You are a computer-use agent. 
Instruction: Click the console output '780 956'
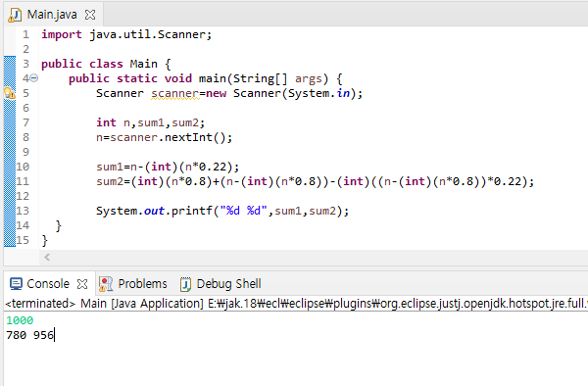click(x=30, y=335)
